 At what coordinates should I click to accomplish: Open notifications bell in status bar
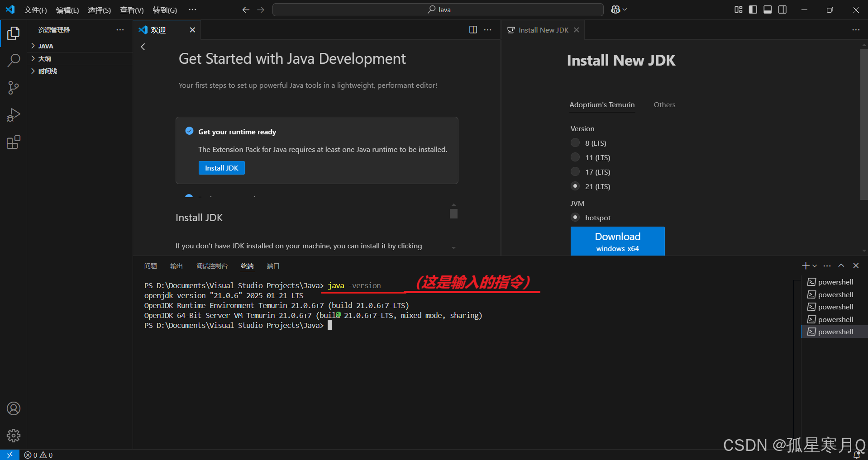[x=857, y=455]
